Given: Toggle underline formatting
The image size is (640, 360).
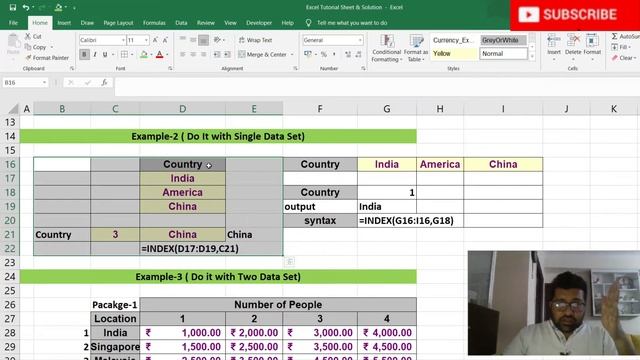Looking at the screenshot, I should pyautogui.click(x=105, y=54).
